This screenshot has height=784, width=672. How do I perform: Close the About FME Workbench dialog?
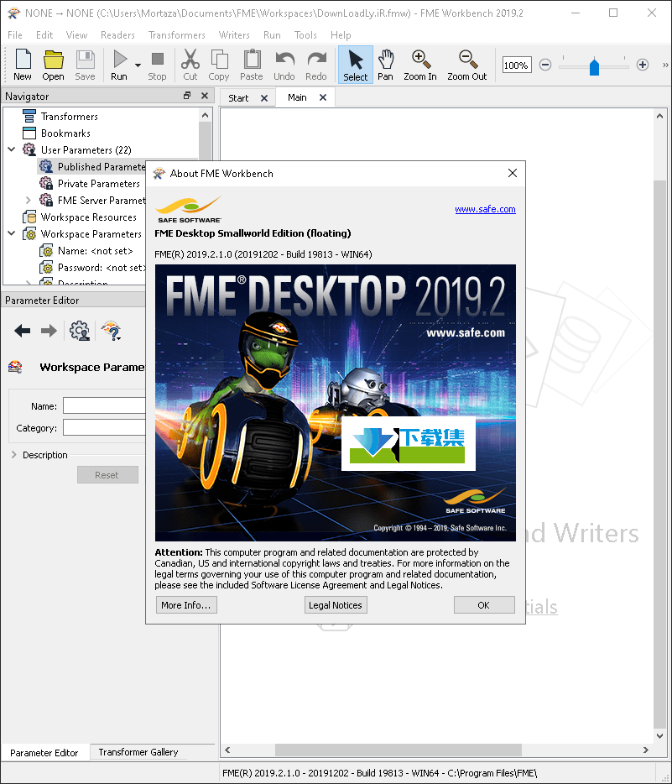pyautogui.click(x=512, y=173)
